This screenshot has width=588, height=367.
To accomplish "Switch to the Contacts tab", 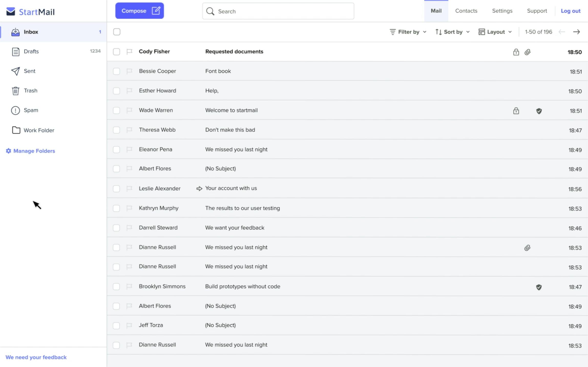I will point(466,10).
